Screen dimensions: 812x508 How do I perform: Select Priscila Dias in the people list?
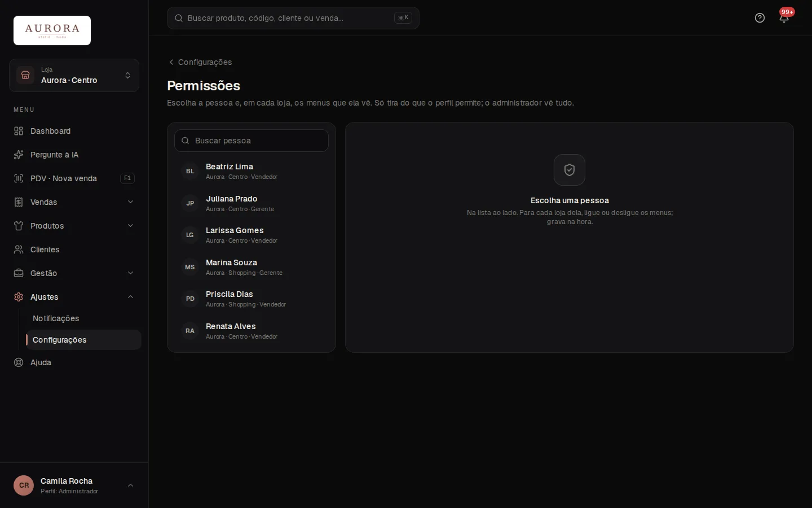251,299
